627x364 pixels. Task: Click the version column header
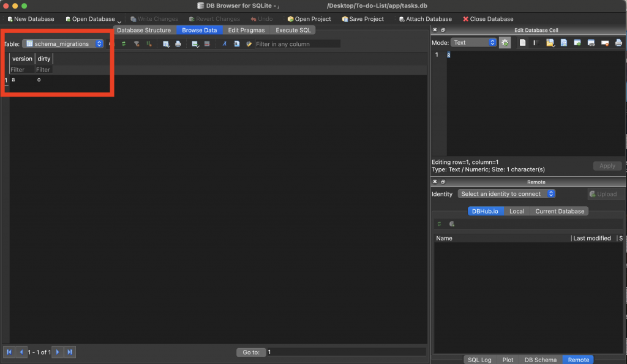(x=22, y=59)
